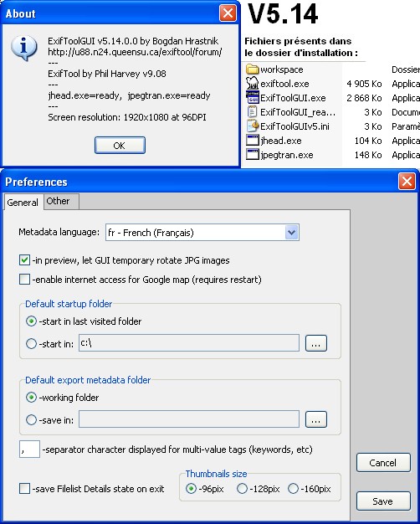This screenshot has height=524, width=420.
Task: Click OK in the About dialog
Action: (120, 146)
